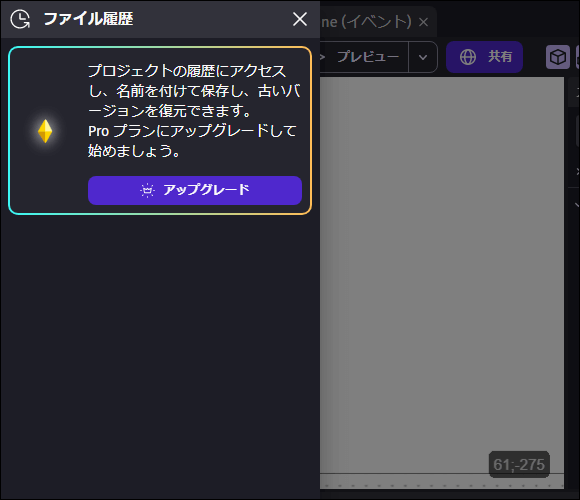Click the Pro upgrade description text
580x500 pixels.
point(194,111)
